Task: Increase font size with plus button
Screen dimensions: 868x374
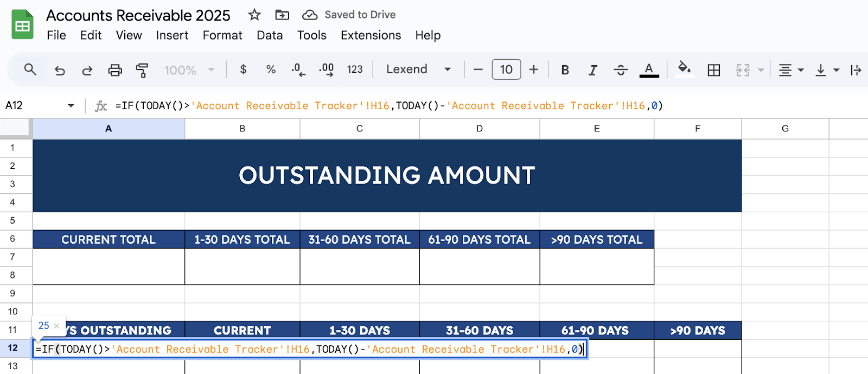Action: (534, 69)
